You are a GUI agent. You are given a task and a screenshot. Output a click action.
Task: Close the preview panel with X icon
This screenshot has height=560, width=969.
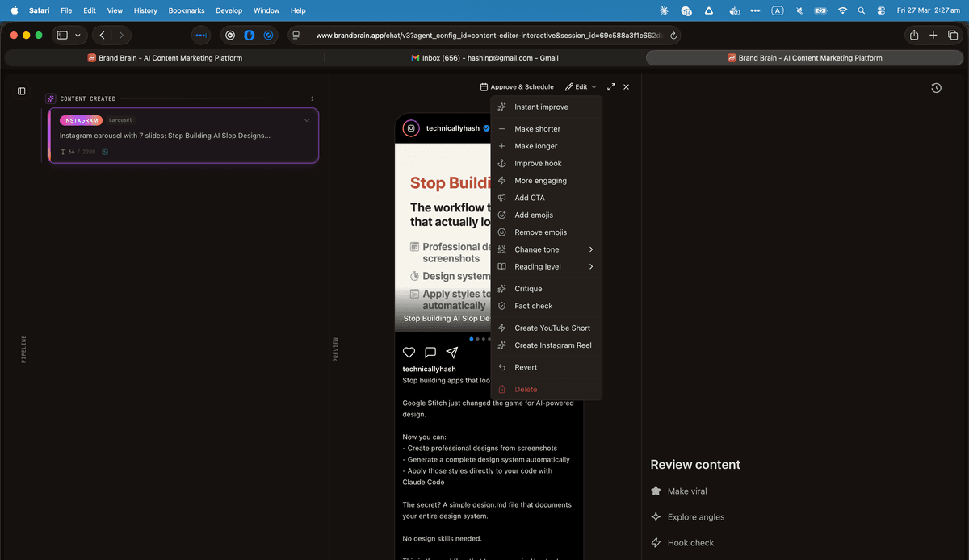coord(627,86)
